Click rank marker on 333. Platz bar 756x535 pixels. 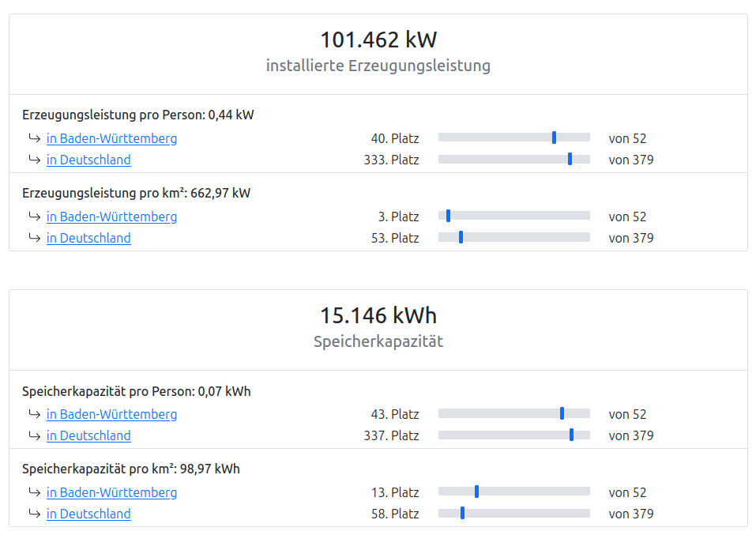pyautogui.click(x=570, y=159)
